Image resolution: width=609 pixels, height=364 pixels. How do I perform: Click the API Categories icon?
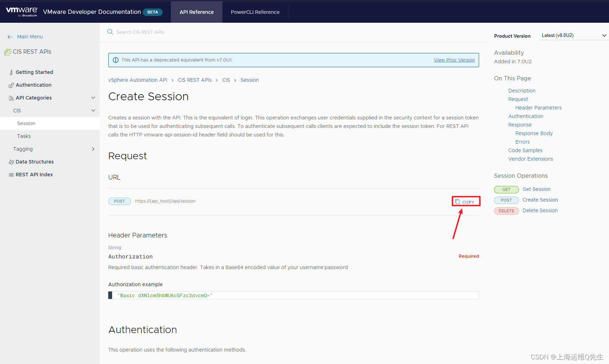11,98
